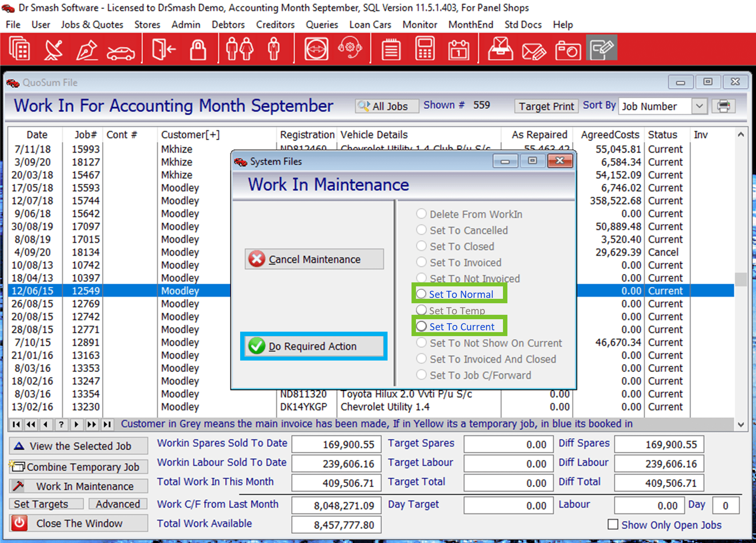Click the printer icon beside Sort By
Viewport: 756px width, 543px height.
pos(724,106)
